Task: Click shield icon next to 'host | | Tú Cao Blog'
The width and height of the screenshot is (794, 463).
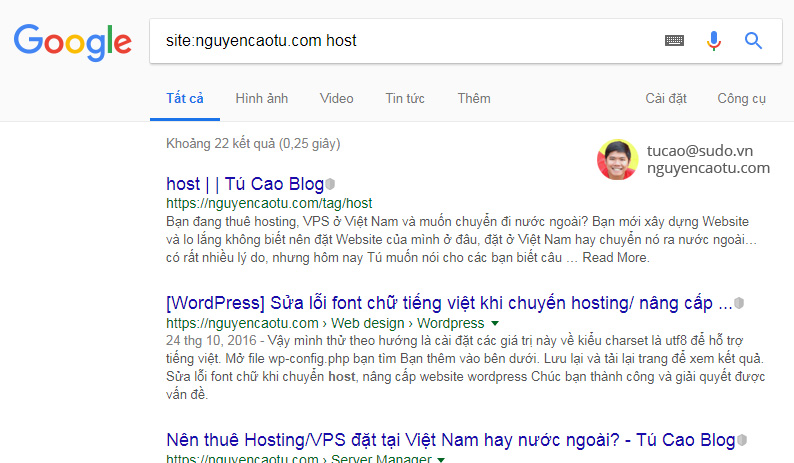Action: click(x=330, y=184)
